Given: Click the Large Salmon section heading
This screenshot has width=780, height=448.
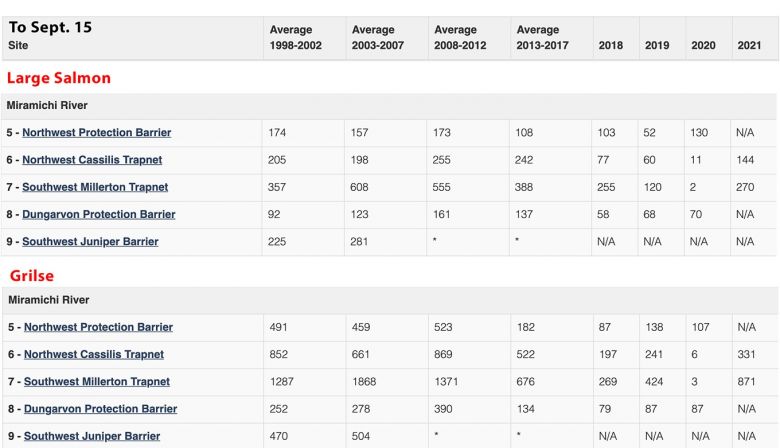Looking at the screenshot, I should [x=59, y=78].
